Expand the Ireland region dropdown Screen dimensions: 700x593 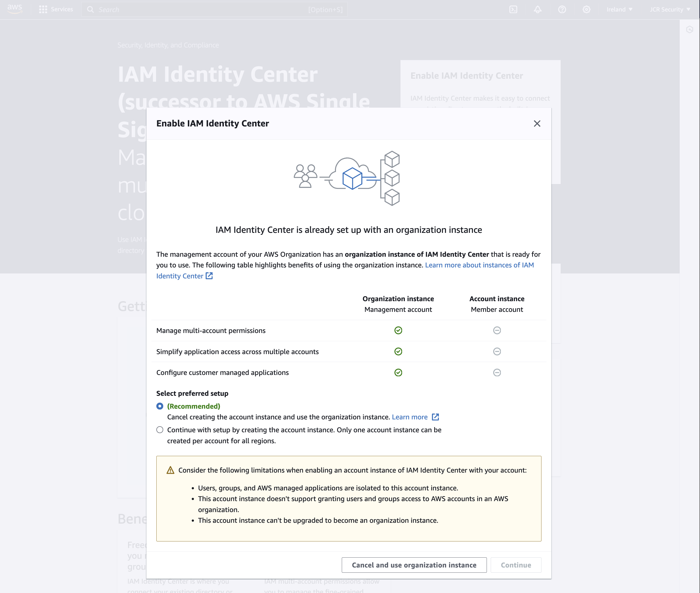619,9
